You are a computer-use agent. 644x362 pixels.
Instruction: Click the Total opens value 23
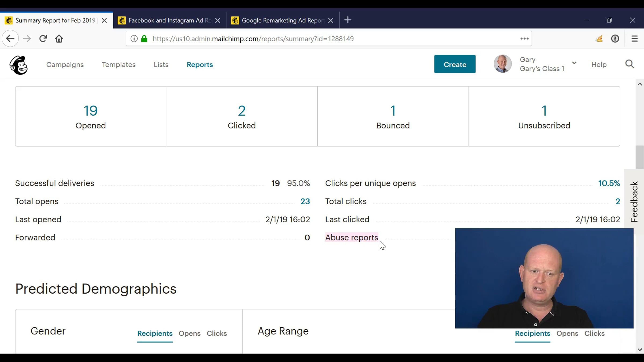305,201
